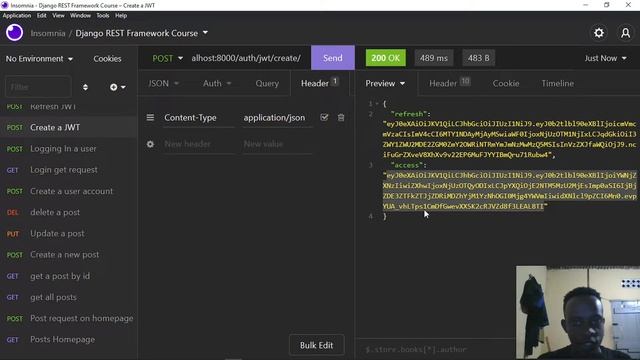Image resolution: width=640 pixels, height=360 pixels.
Task: Click the webcam video overlay thumbnail
Action: (578, 312)
